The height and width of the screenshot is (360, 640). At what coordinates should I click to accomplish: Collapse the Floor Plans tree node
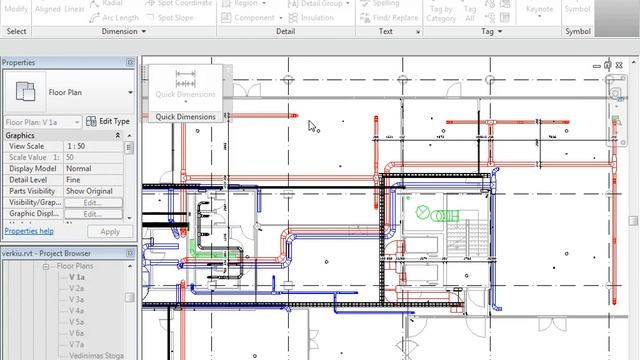[46, 267]
